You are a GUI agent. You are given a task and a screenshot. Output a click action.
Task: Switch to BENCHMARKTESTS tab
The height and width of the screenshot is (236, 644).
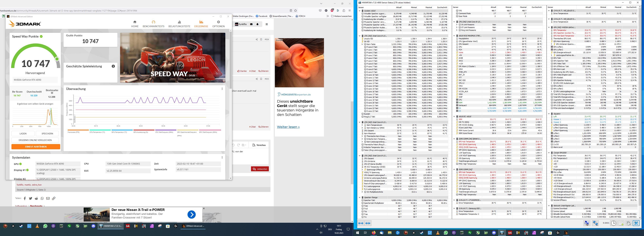(153, 24)
